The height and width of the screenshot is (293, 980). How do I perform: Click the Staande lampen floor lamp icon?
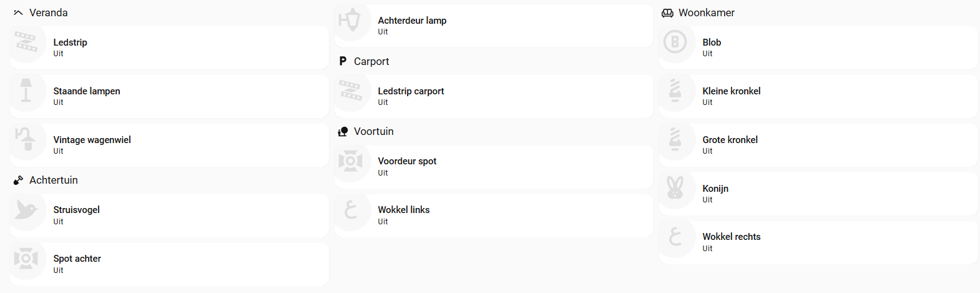[26, 91]
